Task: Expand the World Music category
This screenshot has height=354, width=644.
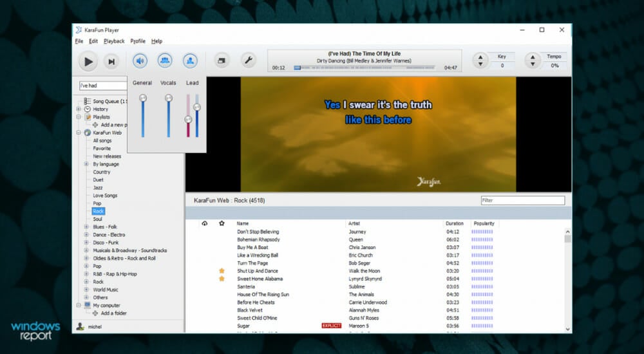Action: click(86, 290)
